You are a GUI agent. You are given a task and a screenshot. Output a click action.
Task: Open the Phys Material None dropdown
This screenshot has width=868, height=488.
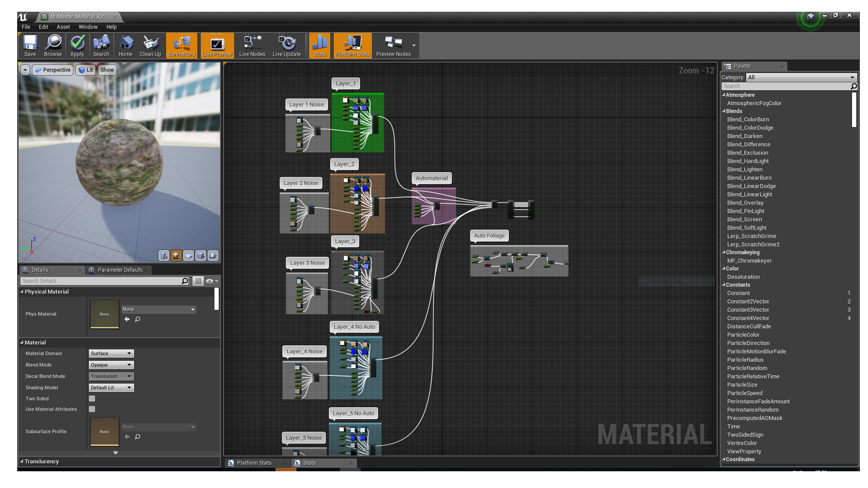(x=159, y=310)
